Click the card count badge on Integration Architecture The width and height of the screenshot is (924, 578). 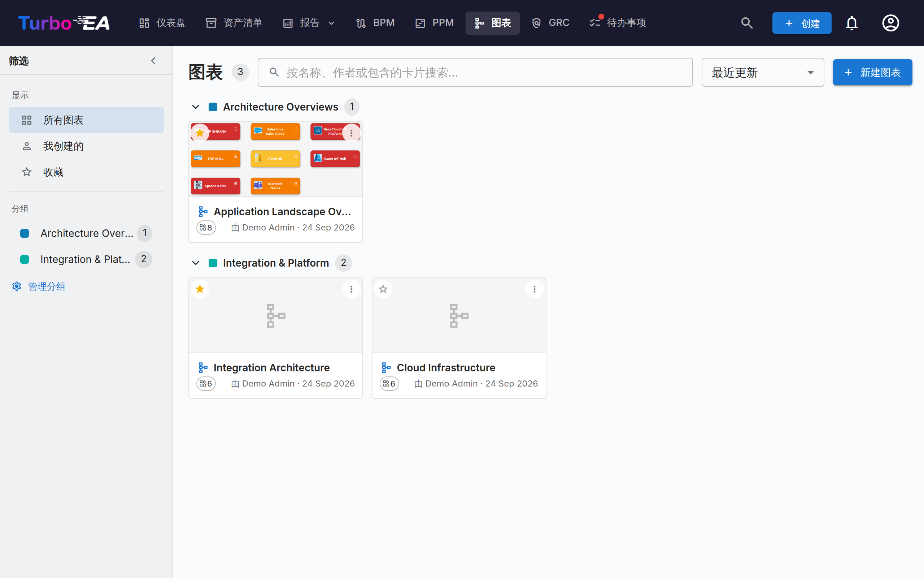coord(206,383)
